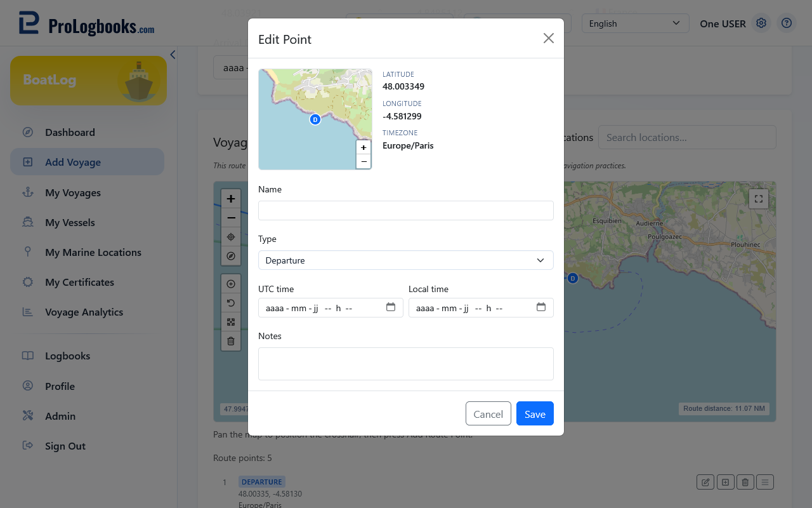Insert point after route point 1
This screenshot has height=508, width=812.
725,482
